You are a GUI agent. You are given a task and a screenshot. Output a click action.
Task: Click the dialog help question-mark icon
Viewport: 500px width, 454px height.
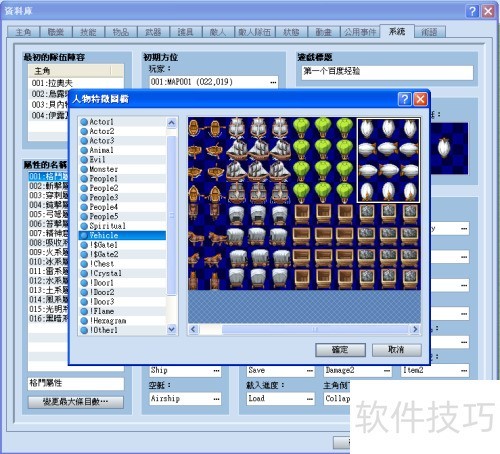point(405,99)
